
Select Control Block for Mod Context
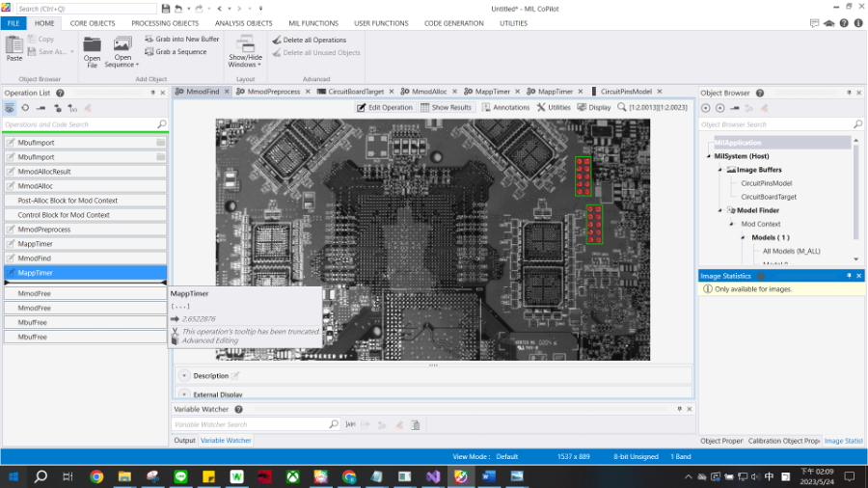[x=85, y=215]
